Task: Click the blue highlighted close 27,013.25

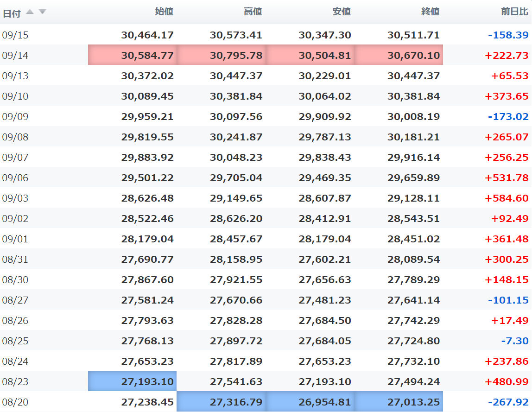Action: pos(399,402)
